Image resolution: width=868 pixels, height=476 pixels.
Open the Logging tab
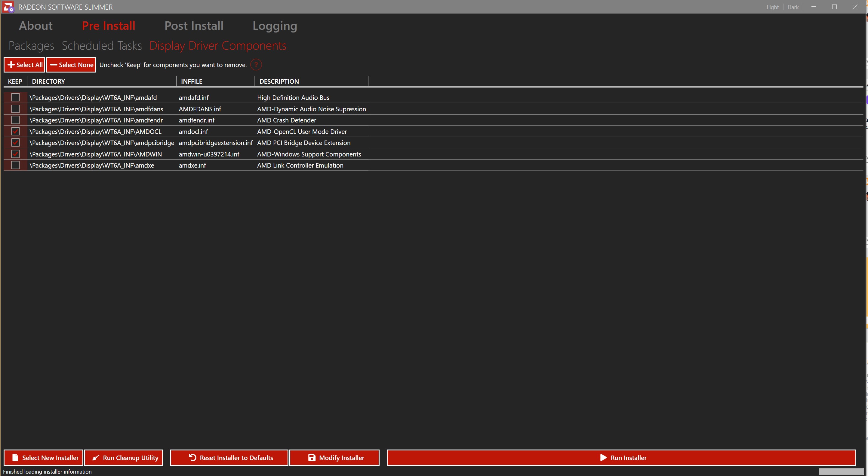(275, 26)
